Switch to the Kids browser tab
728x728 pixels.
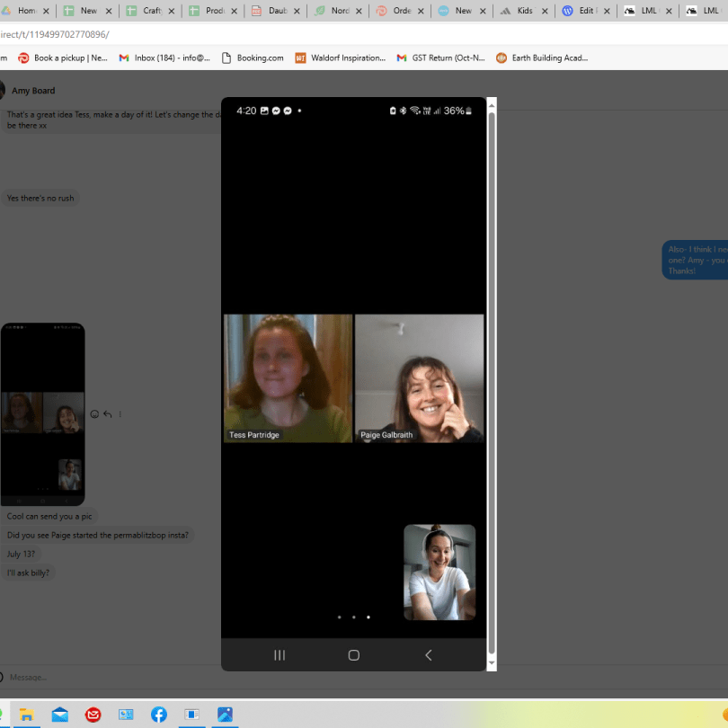tap(521, 12)
